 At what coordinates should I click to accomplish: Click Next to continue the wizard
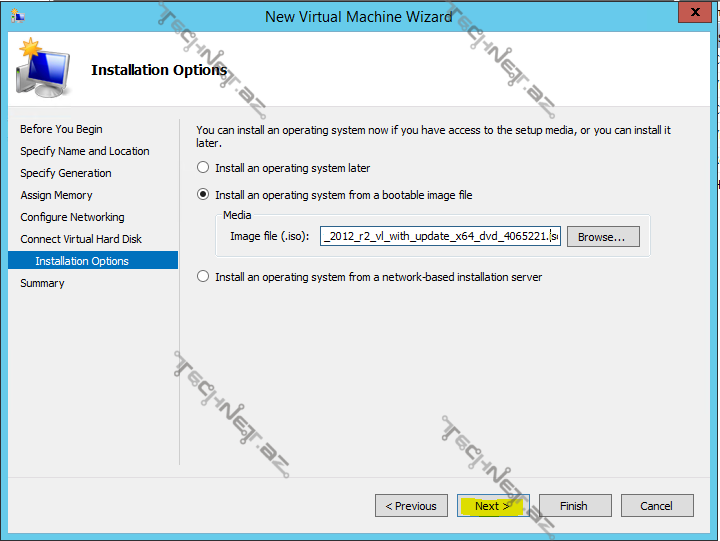coord(493,506)
